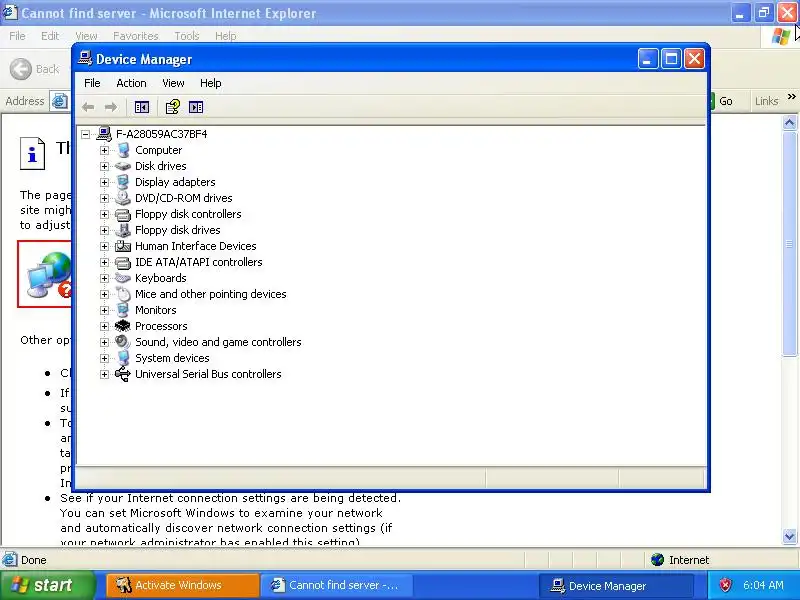The width and height of the screenshot is (800, 600).
Task: Expand the System devices node
Action: click(105, 358)
